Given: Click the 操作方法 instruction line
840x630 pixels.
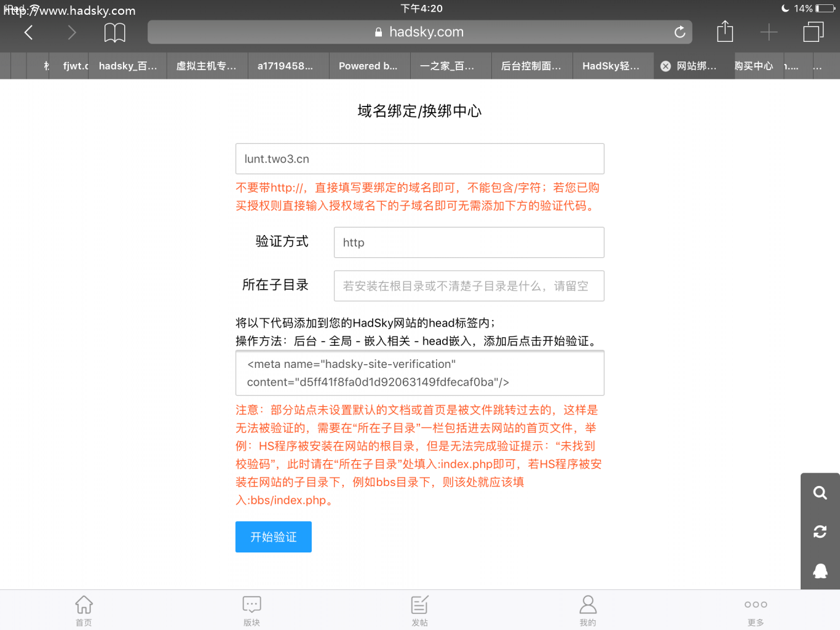Looking at the screenshot, I should click(x=418, y=341).
